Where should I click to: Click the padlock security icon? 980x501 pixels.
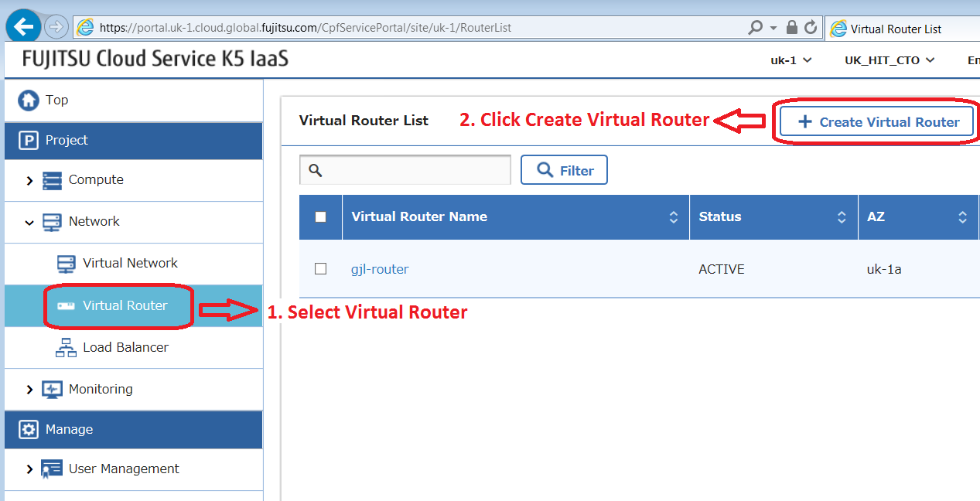click(792, 28)
